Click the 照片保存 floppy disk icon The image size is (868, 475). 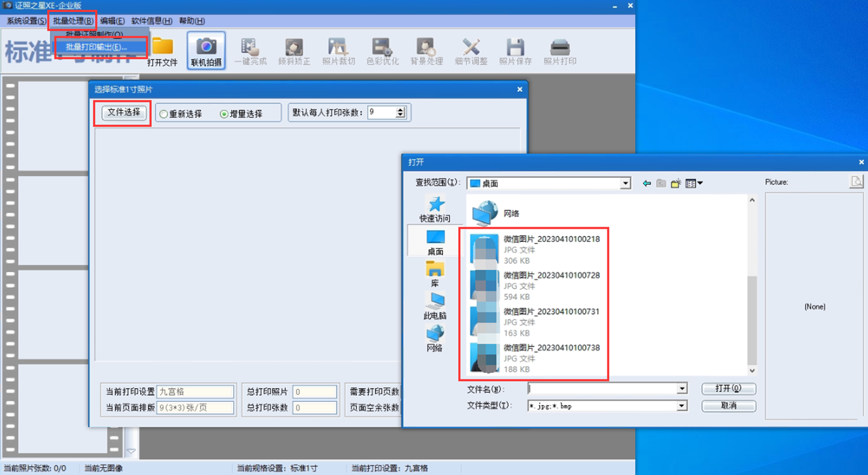click(515, 47)
